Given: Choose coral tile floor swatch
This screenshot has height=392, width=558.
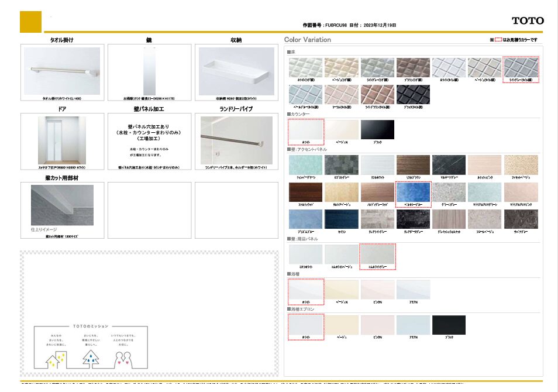Looking at the screenshot, I should tap(342, 94).
